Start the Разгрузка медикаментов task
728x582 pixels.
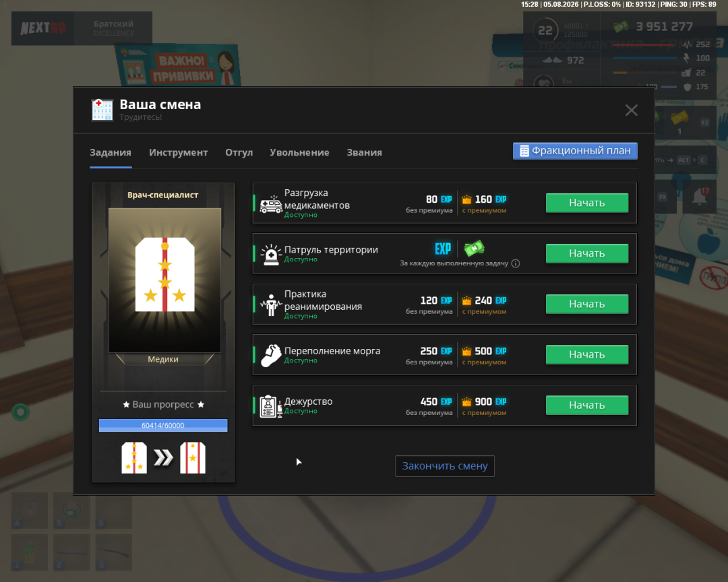[x=587, y=203]
